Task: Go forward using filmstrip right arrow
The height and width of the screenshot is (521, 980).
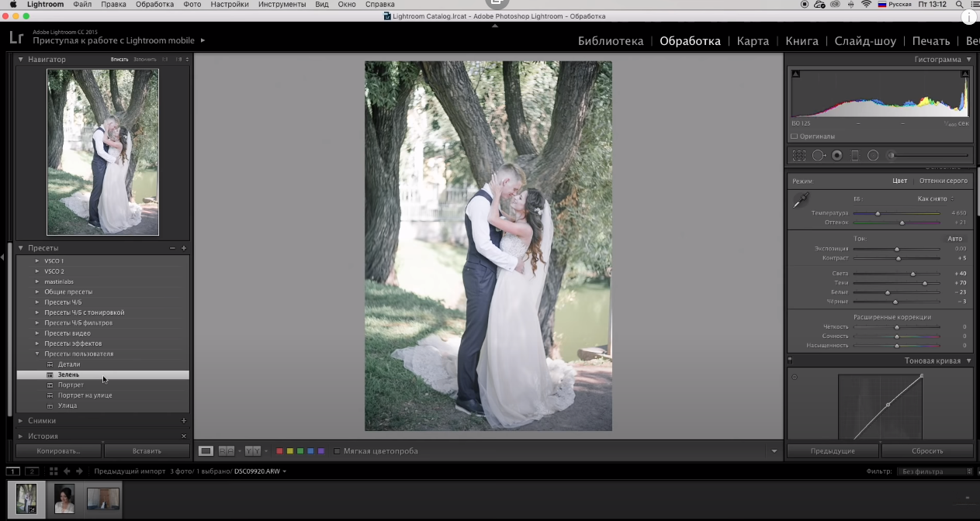Action: point(79,471)
